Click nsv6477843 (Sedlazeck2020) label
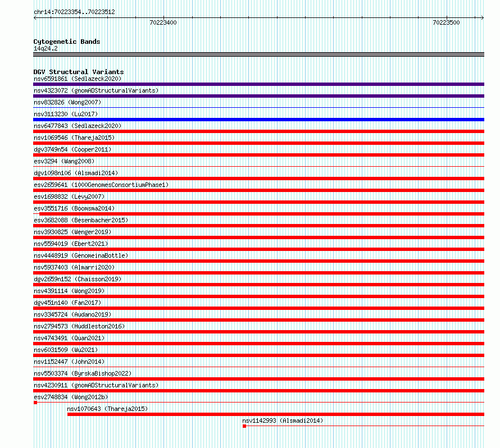 coord(78,126)
